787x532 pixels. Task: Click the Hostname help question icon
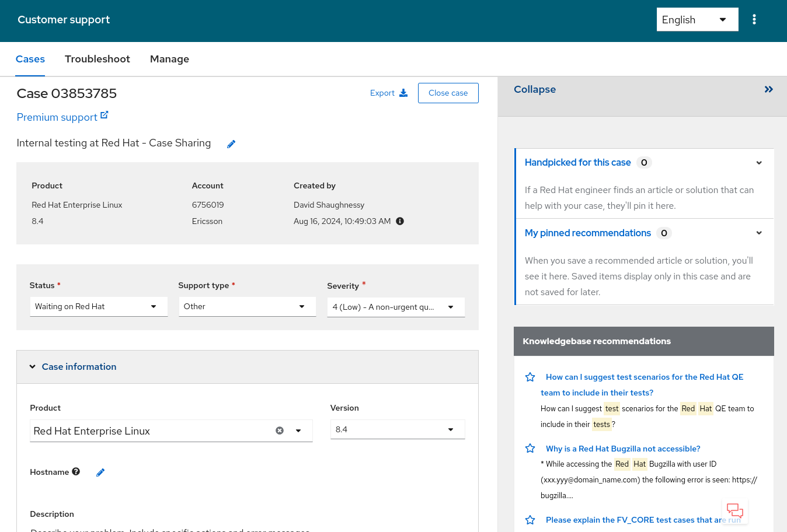76,471
